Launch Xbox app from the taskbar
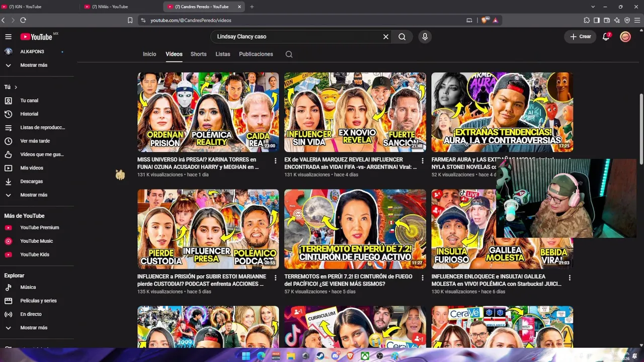Screen dimensions: 644x362 [x=365, y=355]
